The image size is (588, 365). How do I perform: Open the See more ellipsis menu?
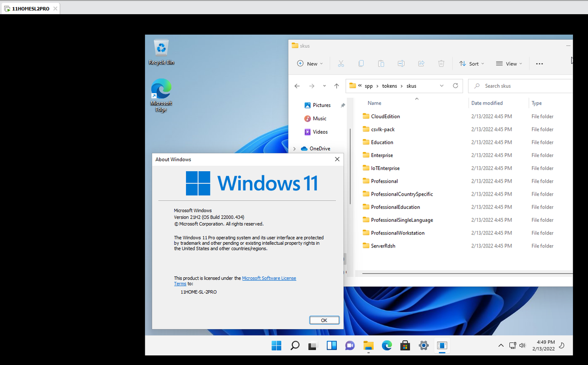click(x=540, y=64)
